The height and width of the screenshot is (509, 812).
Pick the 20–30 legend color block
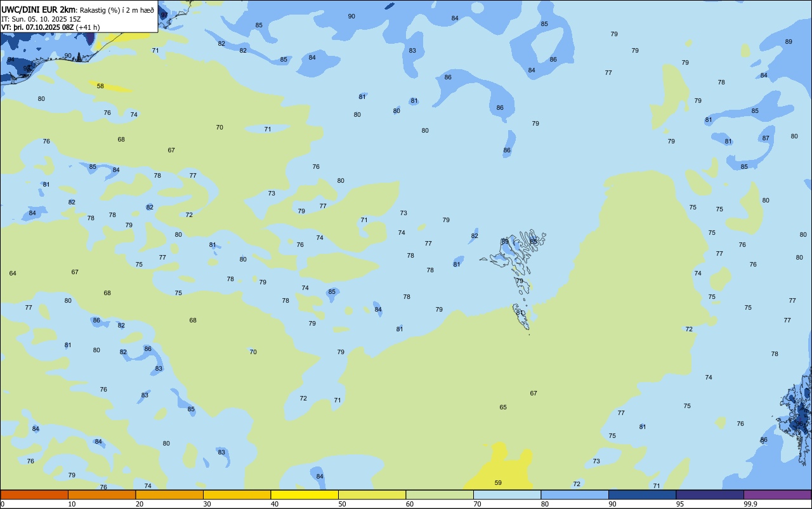[169, 494]
